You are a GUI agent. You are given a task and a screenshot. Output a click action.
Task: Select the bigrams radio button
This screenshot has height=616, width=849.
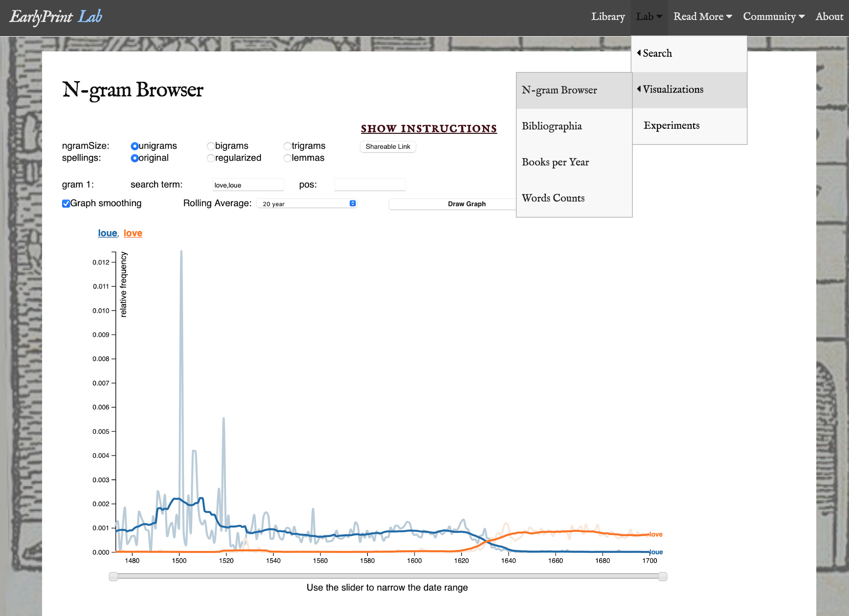pyautogui.click(x=211, y=146)
